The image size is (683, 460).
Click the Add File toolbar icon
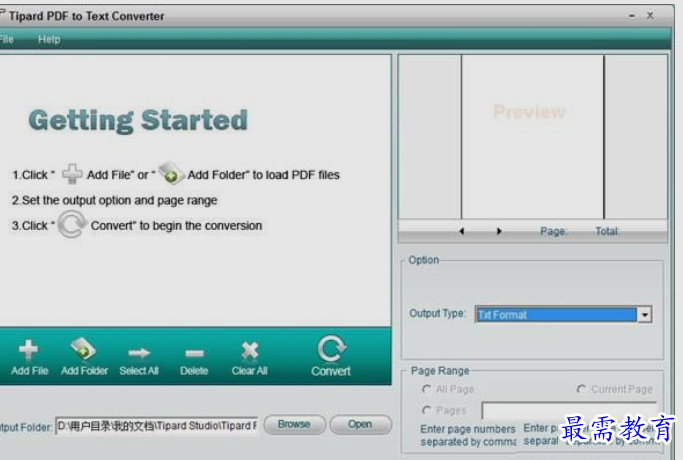click(x=29, y=350)
